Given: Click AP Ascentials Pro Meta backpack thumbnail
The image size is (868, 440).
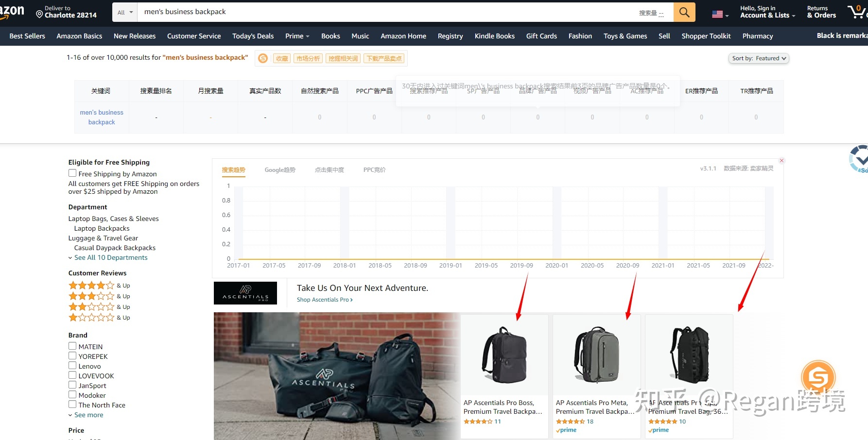Looking at the screenshot, I should coord(597,355).
